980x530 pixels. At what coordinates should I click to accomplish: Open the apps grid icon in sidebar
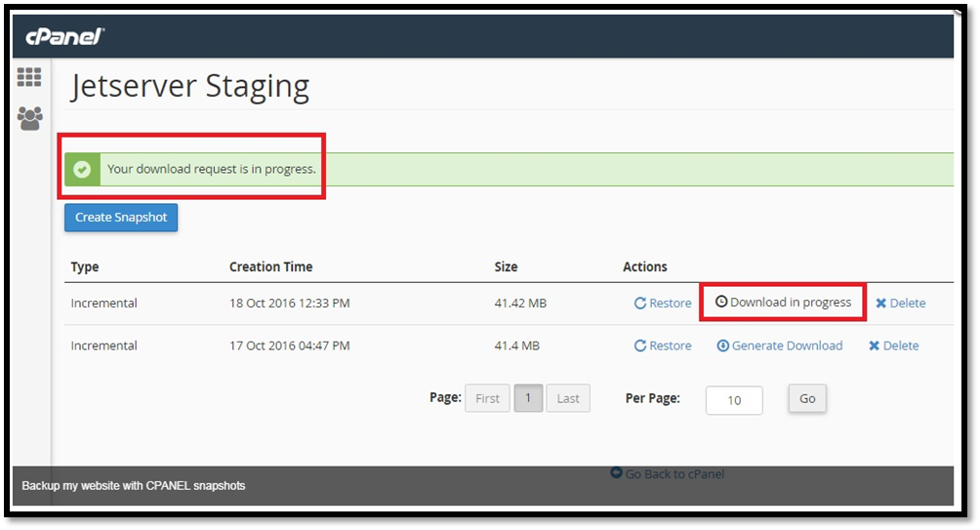pyautogui.click(x=29, y=77)
